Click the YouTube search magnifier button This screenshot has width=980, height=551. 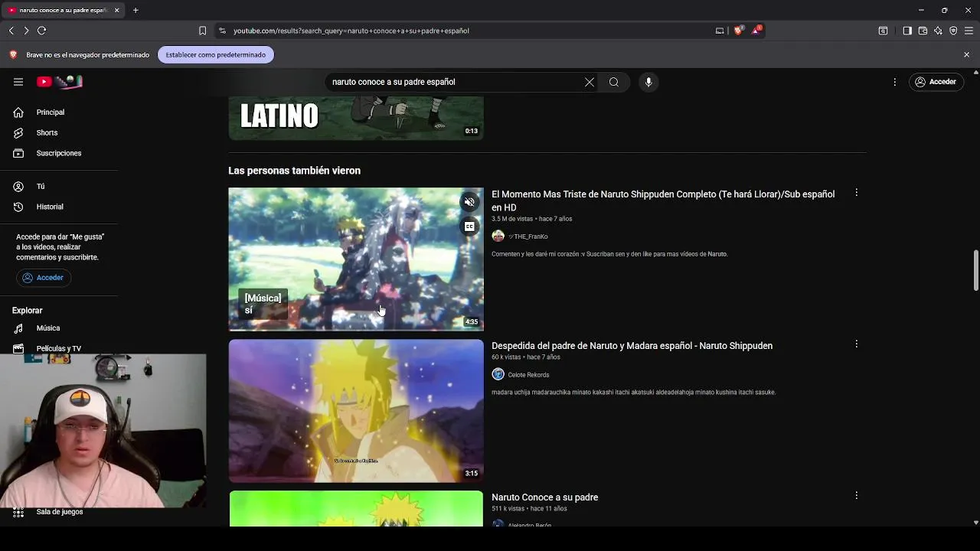point(614,82)
